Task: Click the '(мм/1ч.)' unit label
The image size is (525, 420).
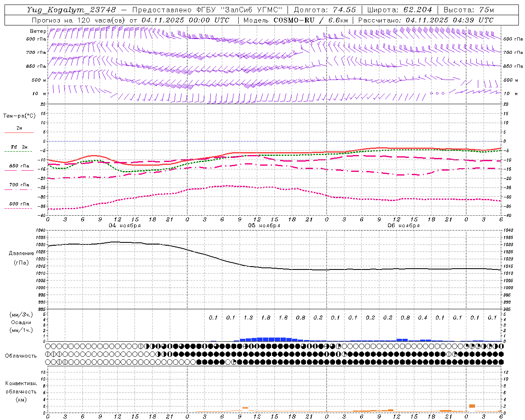Action: point(21,330)
